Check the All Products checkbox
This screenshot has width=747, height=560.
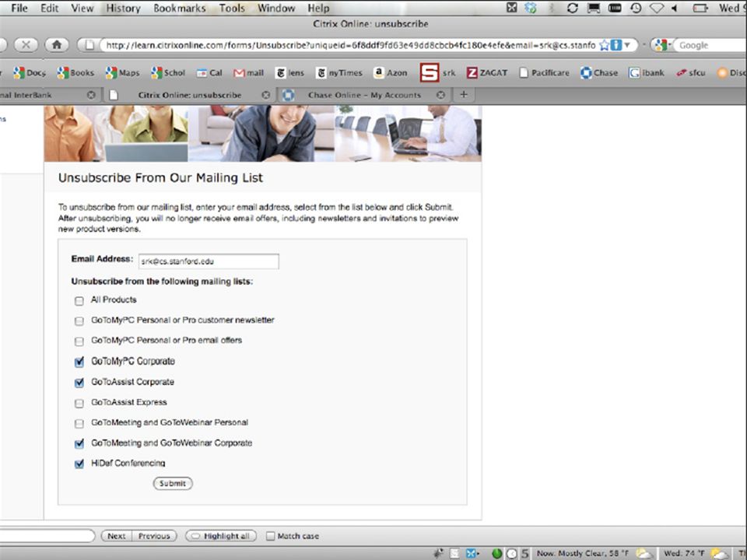click(x=79, y=301)
